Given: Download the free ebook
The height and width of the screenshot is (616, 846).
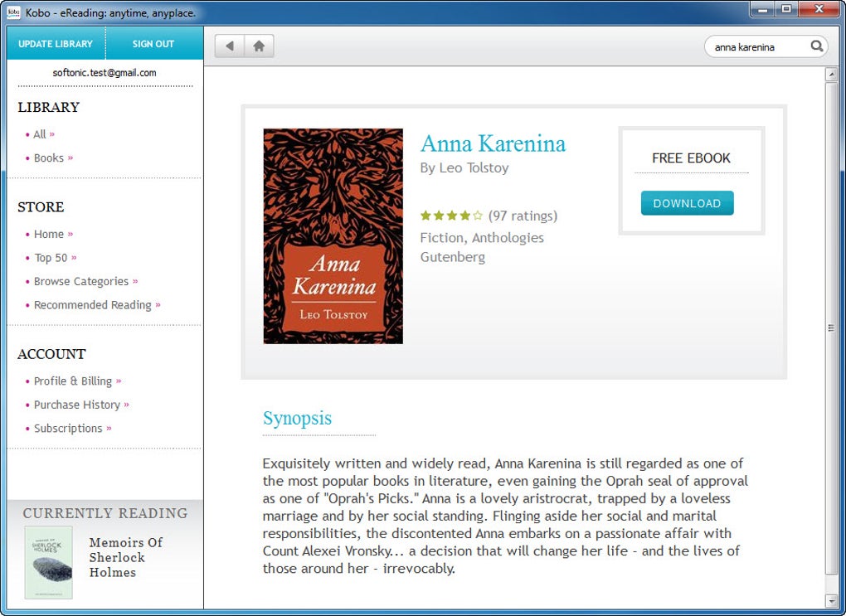Looking at the screenshot, I should [687, 203].
